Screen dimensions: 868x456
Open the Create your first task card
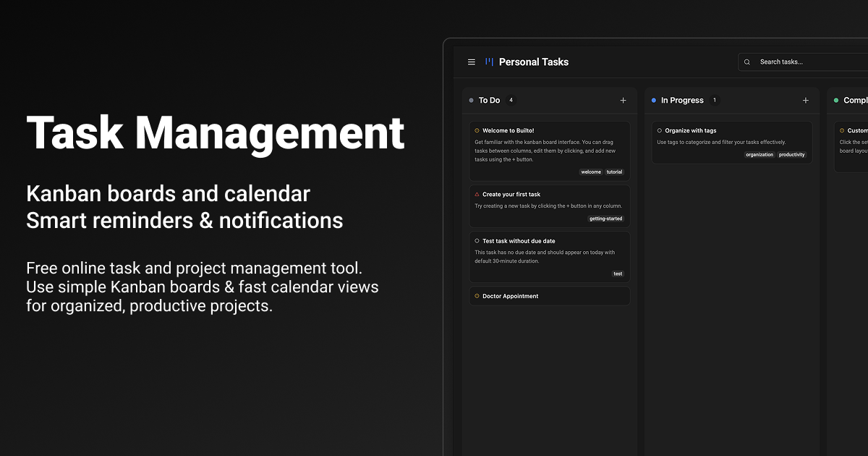point(550,206)
